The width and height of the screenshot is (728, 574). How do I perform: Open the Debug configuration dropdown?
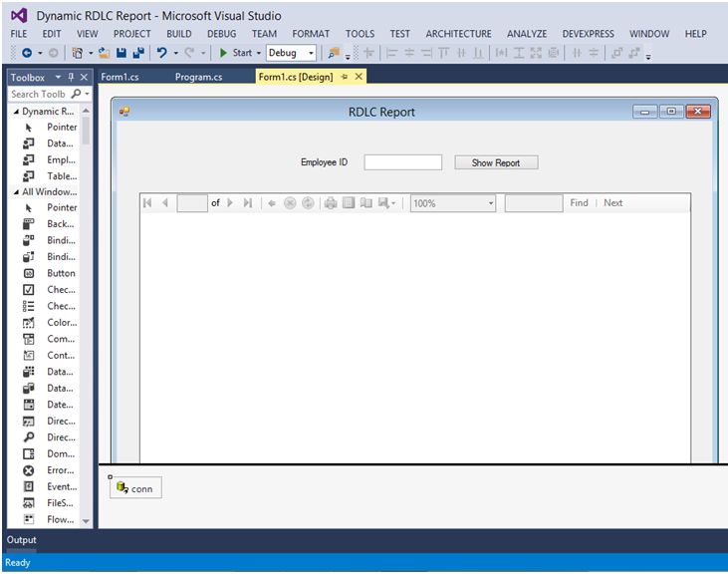click(x=311, y=53)
